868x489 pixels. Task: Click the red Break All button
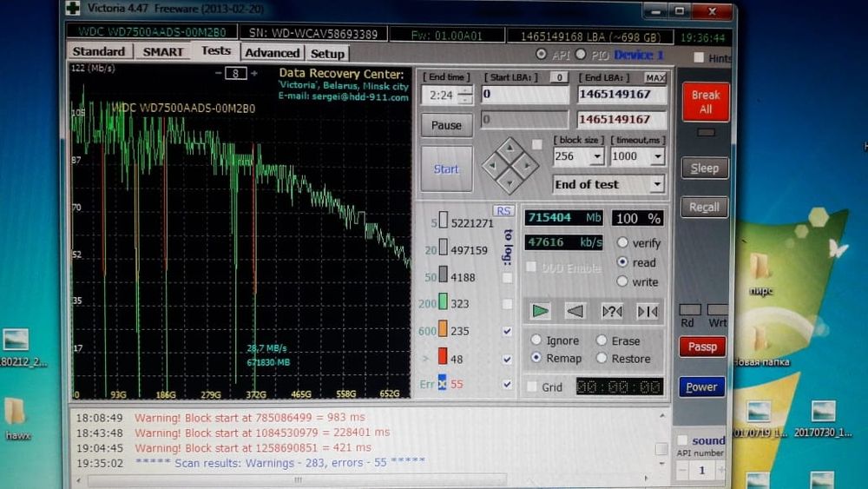[705, 102]
